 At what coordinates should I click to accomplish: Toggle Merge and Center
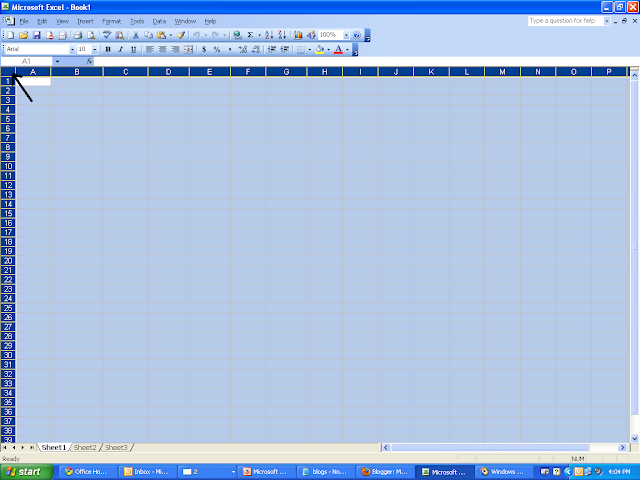(189, 49)
